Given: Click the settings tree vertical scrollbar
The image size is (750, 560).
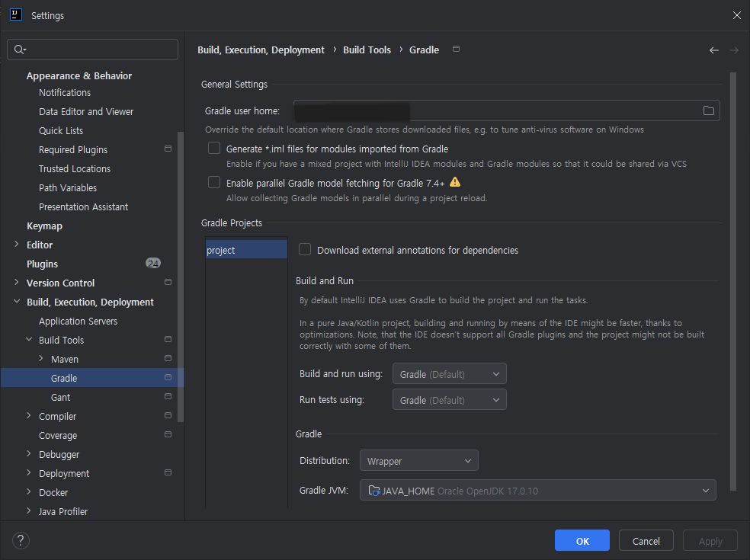Looking at the screenshot, I should point(181,277).
